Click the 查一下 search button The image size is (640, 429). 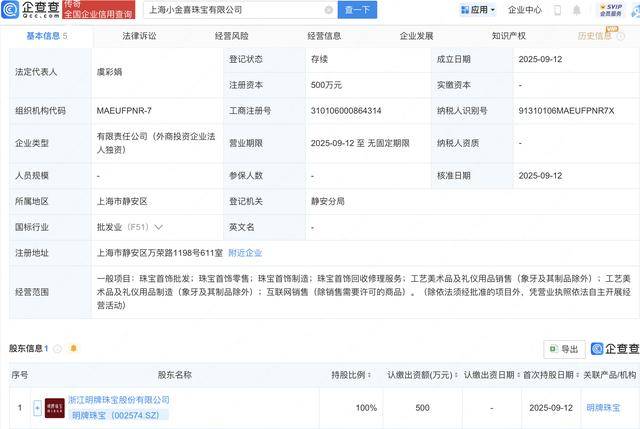coord(357,10)
